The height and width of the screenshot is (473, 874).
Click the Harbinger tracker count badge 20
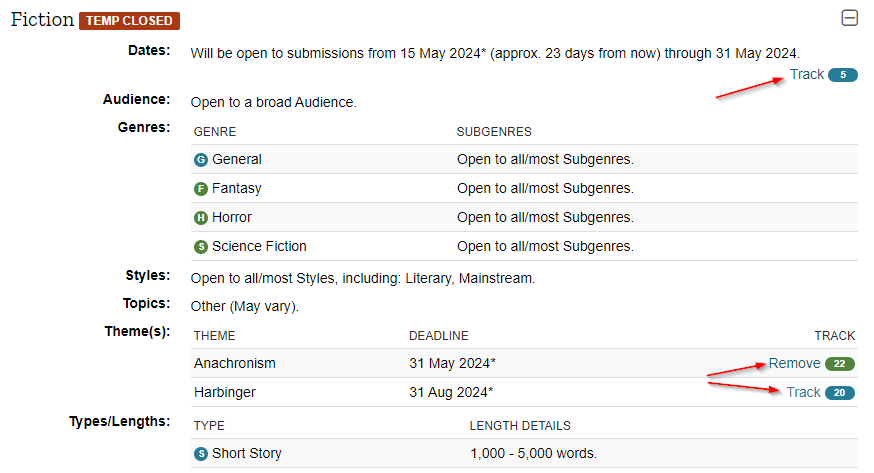coord(840,393)
